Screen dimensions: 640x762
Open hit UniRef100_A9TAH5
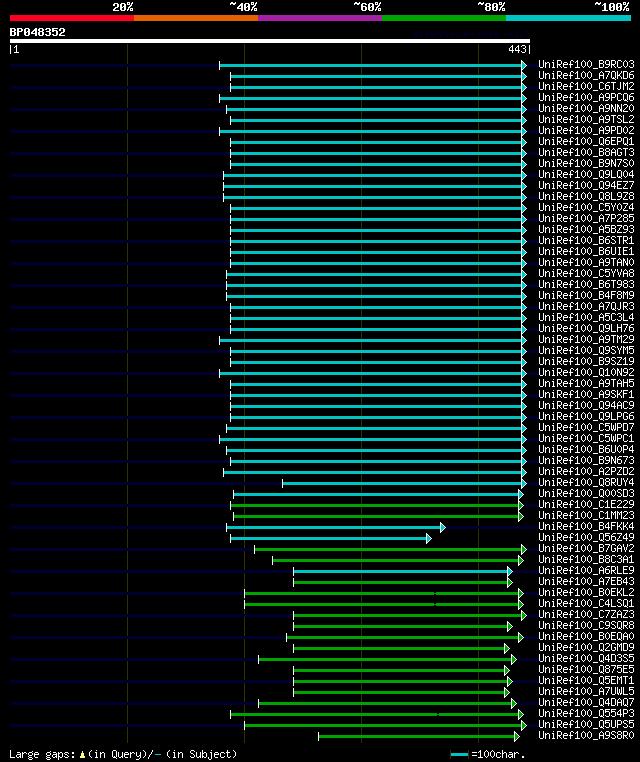coord(586,383)
